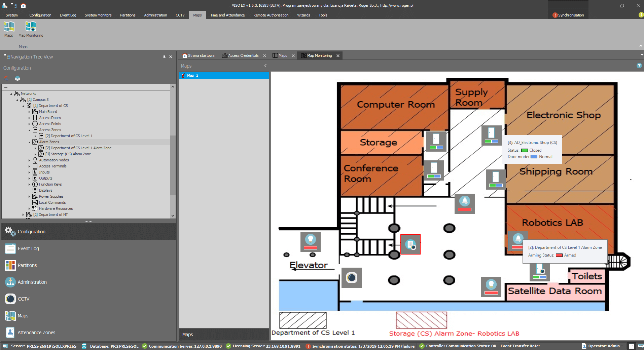
Task: Open Attendance Zones from sidebar
Action: (x=36, y=333)
